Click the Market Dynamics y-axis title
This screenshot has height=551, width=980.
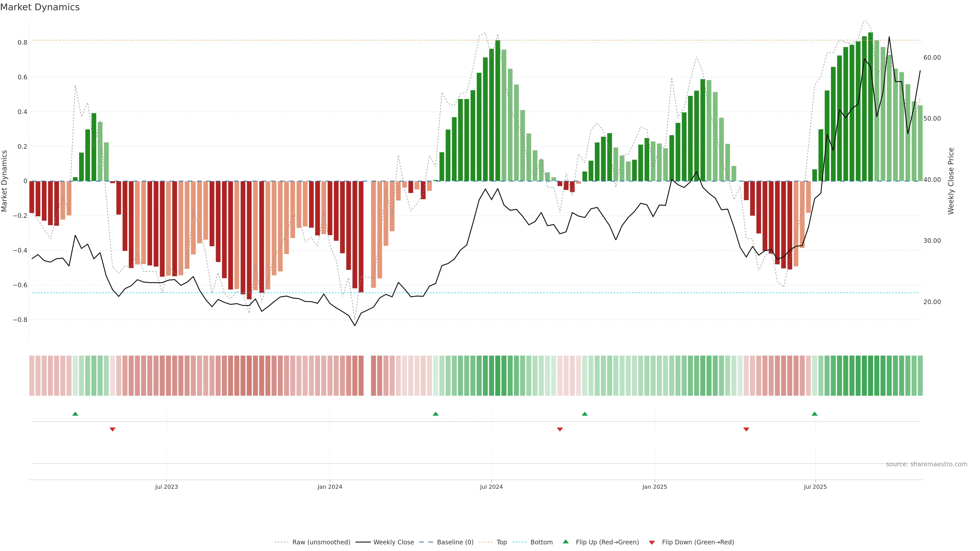[5, 181]
